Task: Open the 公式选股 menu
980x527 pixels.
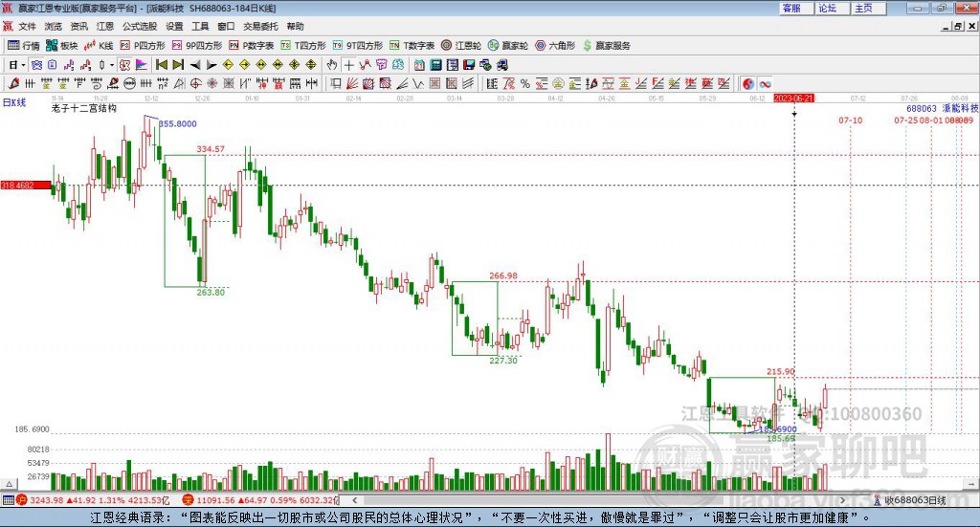Action: coord(140,26)
